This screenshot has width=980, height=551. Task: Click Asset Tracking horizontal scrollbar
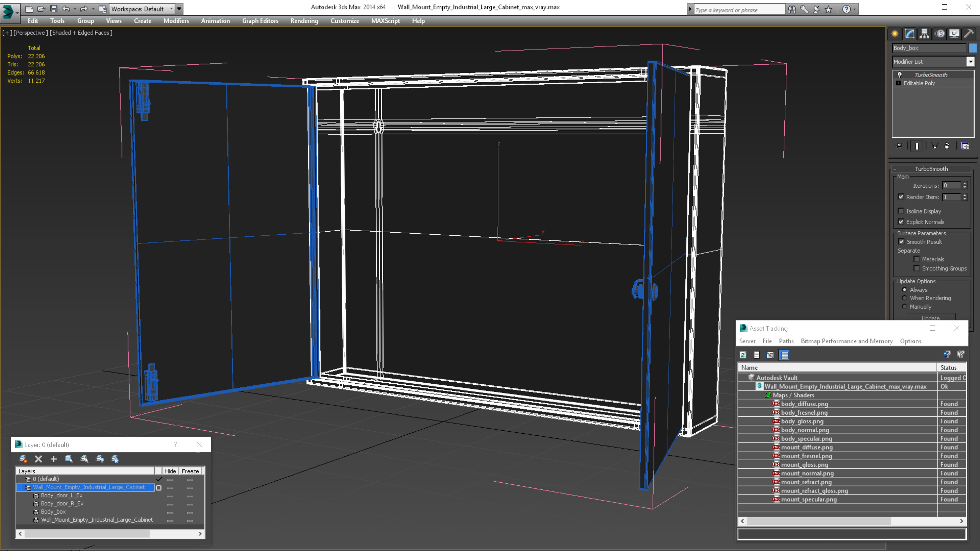click(818, 521)
